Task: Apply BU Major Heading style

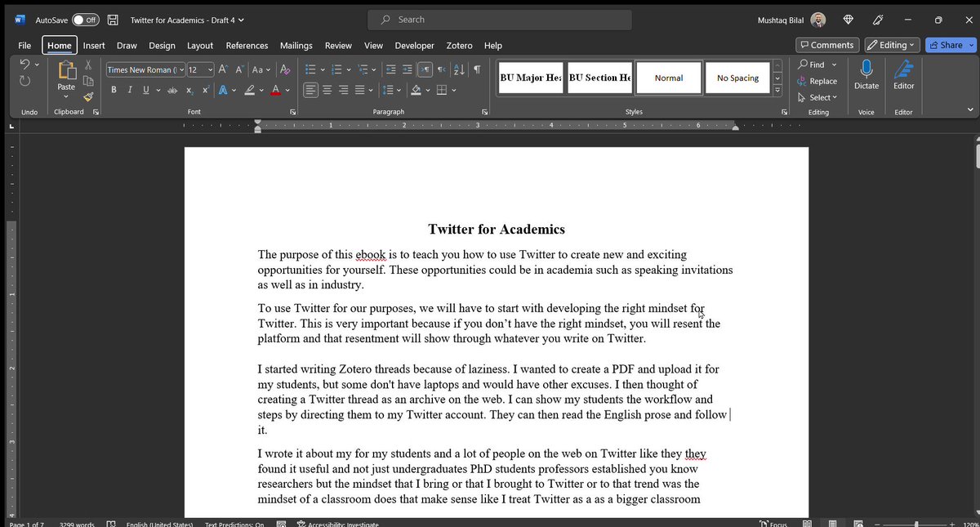Action: (530, 78)
